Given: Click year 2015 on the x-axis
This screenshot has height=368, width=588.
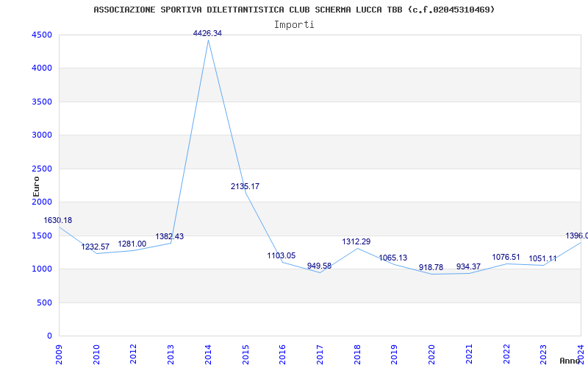Looking at the screenshot, I should 245,354.
